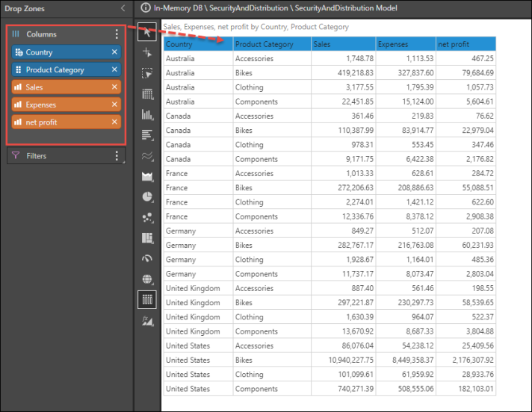Select the pointer selection tool
The image size is (532, 412).
tap(147, 32)
